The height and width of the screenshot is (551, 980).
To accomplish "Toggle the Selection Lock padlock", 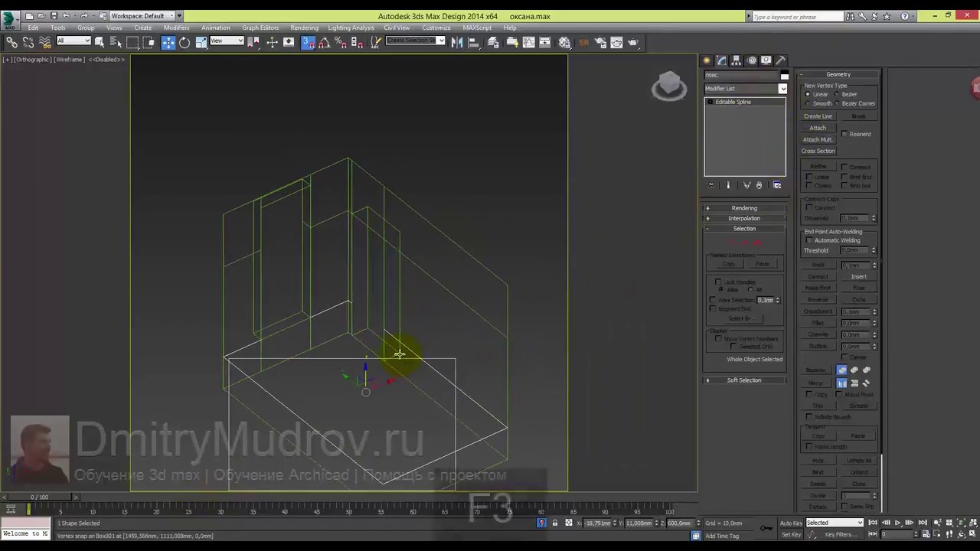I will (x=555, y=523).
